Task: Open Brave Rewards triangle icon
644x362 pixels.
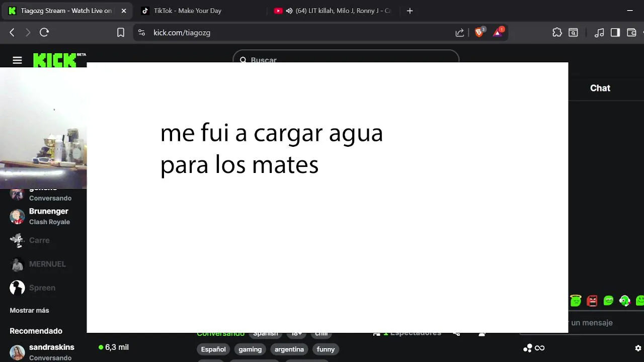Action: (498, 32)
